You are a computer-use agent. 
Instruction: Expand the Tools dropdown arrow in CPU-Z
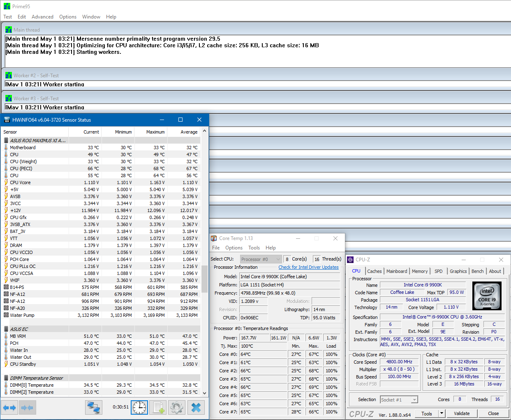pyautogui.click(x=442, y=413)
